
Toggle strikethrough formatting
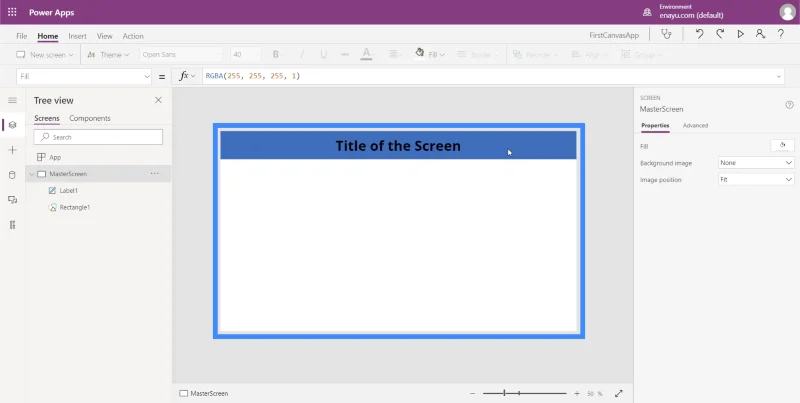point(345,55)
